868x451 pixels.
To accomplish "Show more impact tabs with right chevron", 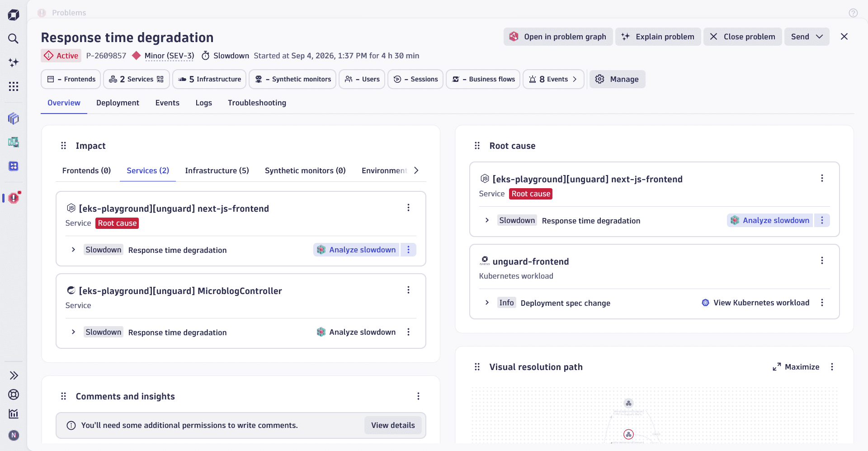I will click(x=416, y=171).
